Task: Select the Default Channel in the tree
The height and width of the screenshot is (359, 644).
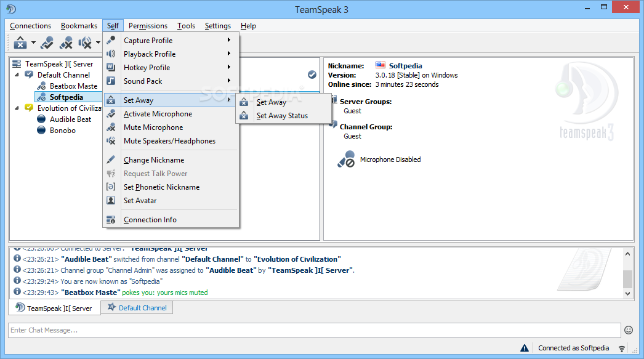Action: (63, 75)
